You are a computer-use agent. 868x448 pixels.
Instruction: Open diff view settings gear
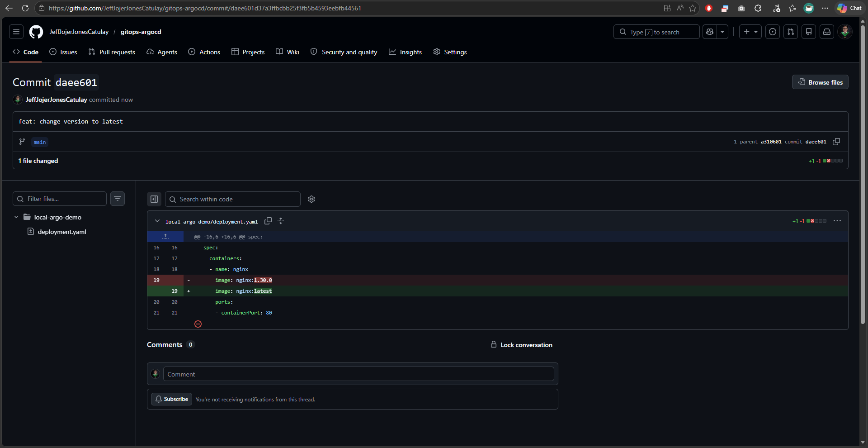click(311, 199)
